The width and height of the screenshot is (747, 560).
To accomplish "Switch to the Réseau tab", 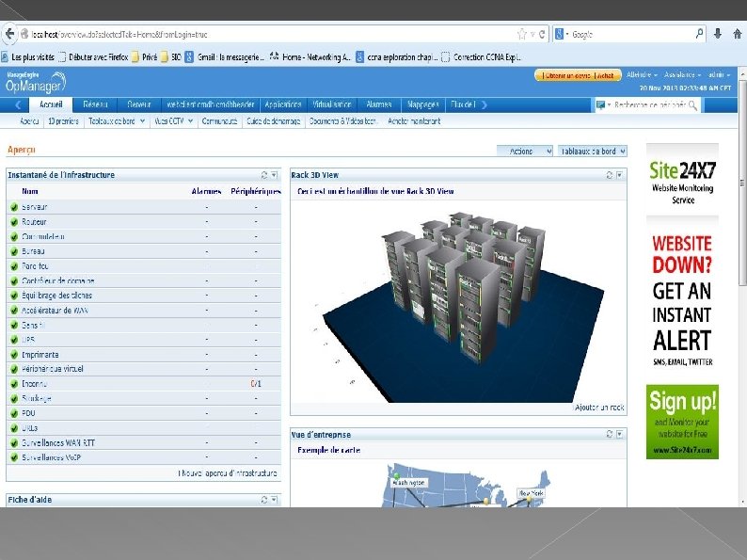I will coord(95,104).
